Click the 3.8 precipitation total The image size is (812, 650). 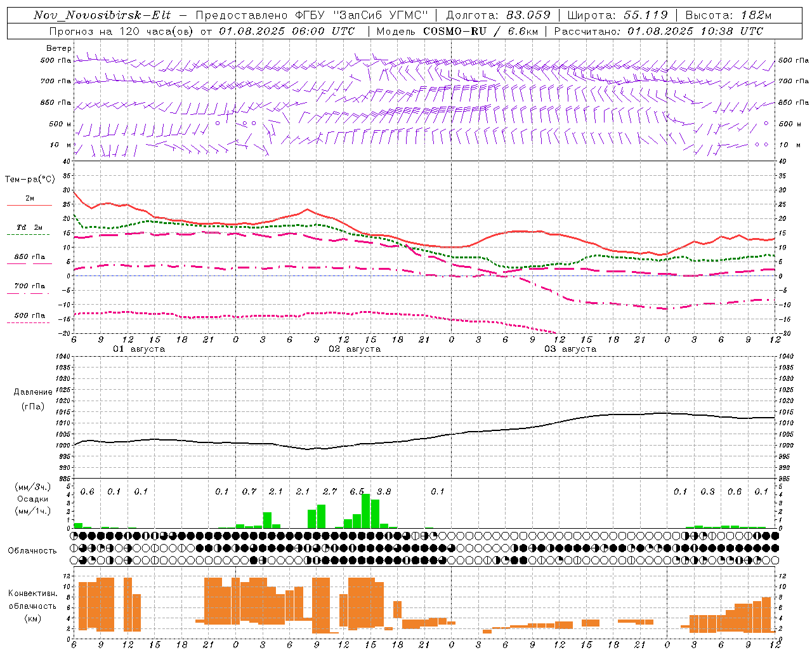384,491
